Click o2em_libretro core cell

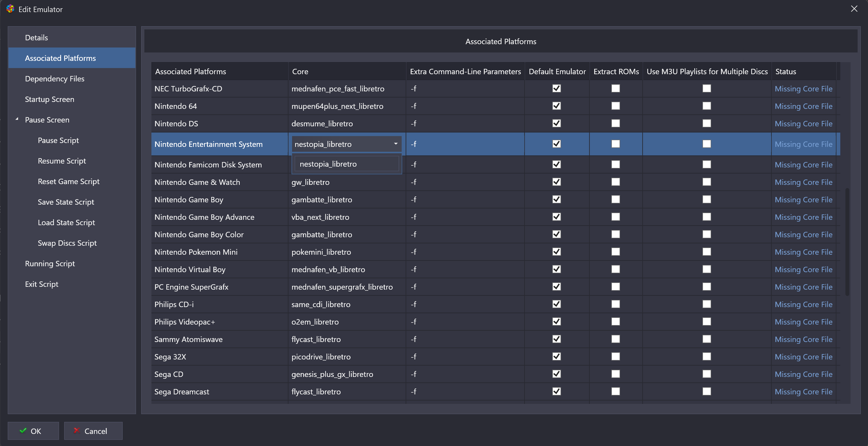[x=347, y=322]
